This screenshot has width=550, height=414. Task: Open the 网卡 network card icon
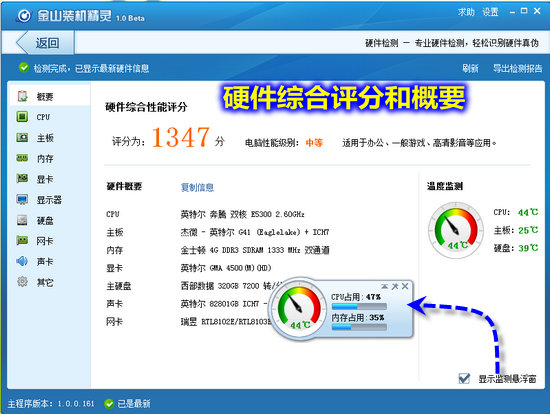click(22, 241)
